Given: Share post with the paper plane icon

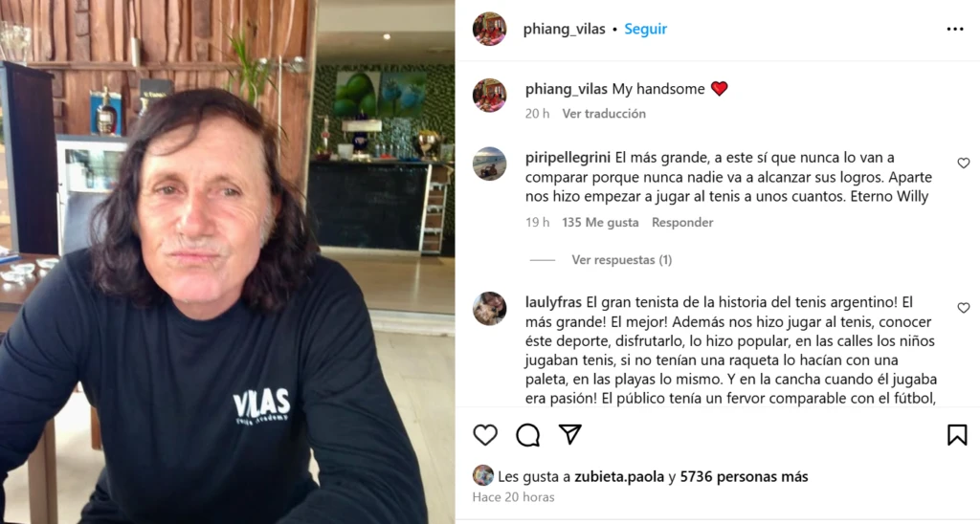Looking at the screenshot, I should point(570,434).
